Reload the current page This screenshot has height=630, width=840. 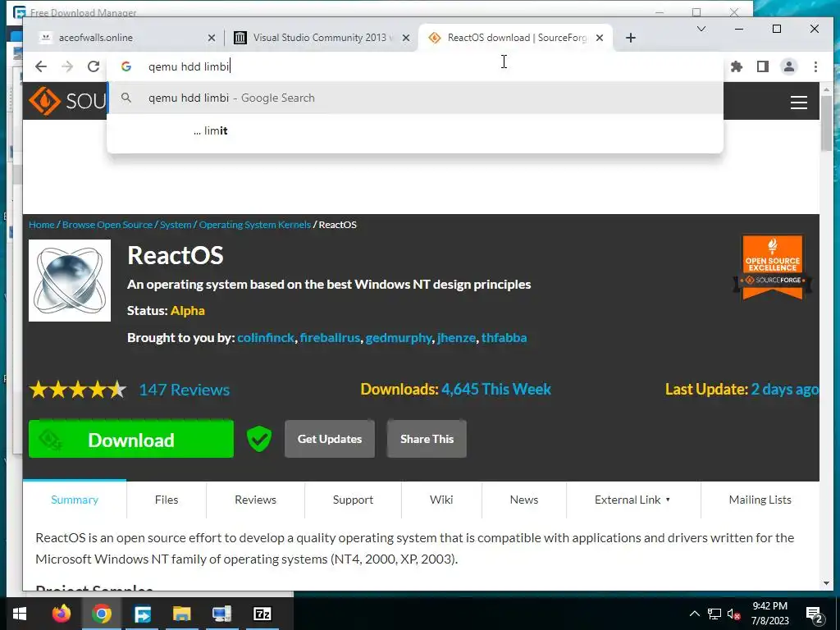(94, 66)
